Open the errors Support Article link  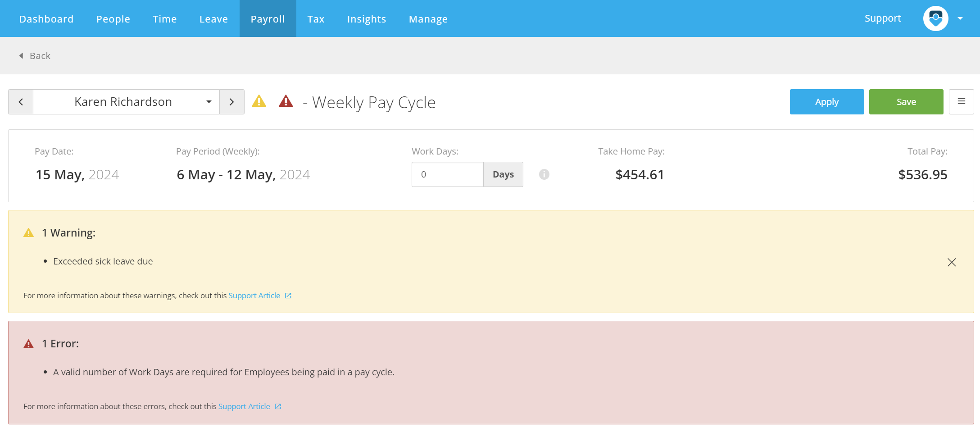pos(244,406)
